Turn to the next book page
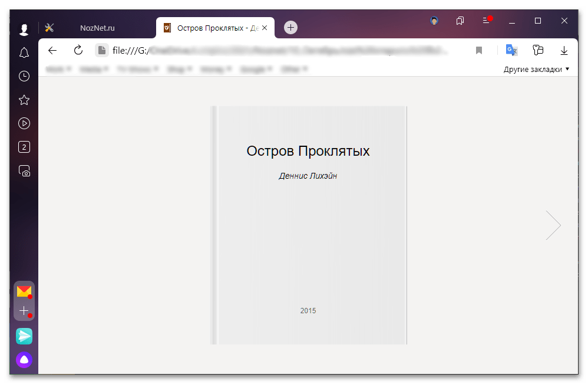This screenshot has height=384, width=588. 553,225
